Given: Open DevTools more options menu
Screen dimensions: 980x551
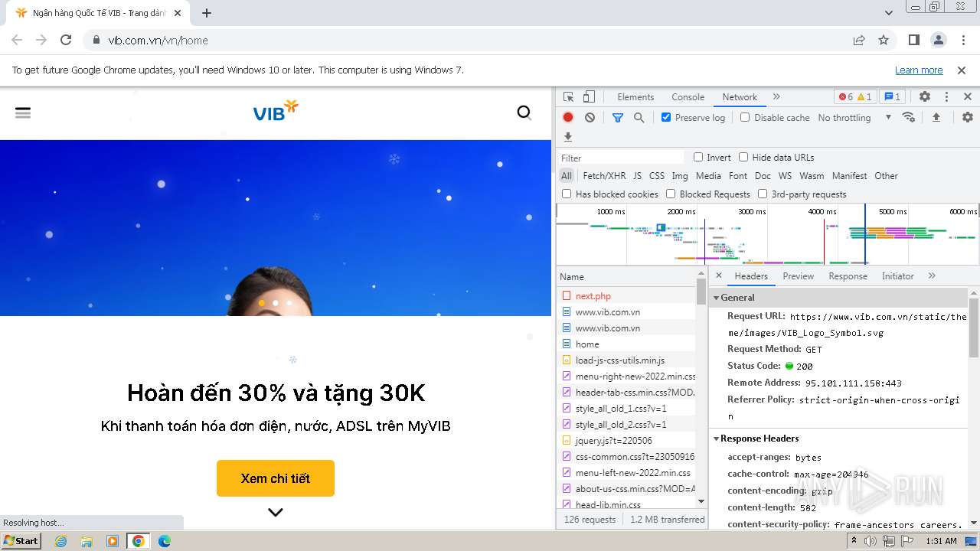Looking at the screenshot, I should click(x=946, y=97).
